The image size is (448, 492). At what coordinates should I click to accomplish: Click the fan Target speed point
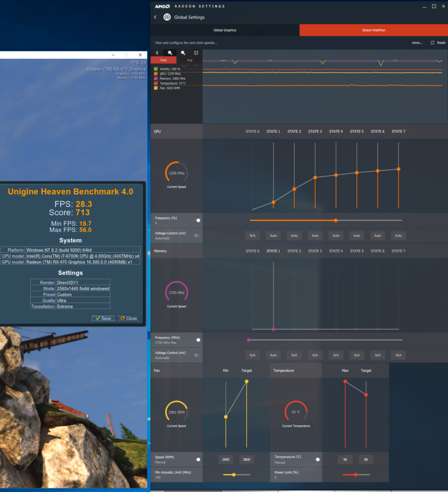tap(247, 381)
